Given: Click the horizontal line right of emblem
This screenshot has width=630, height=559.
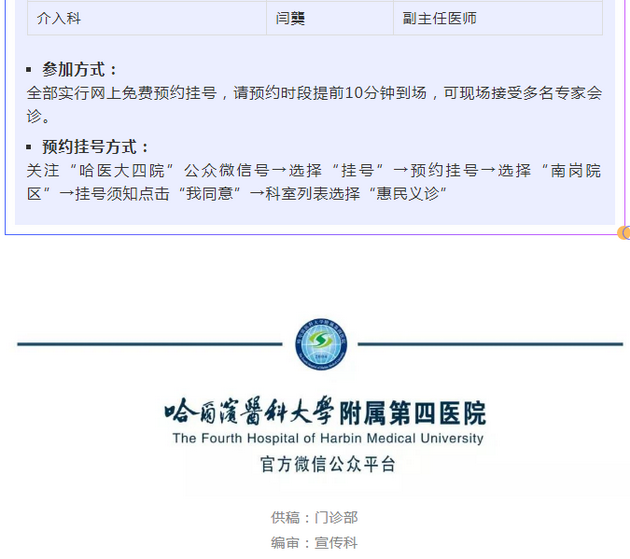Looking at the screenshot, I should tap(490, 345).
